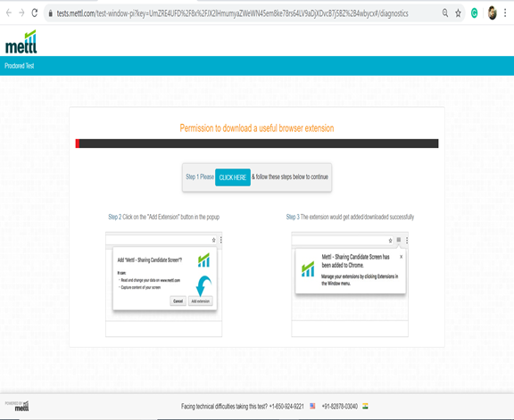
Task: Click the star icon in Step 3 illustration
Action: [390, 241]
